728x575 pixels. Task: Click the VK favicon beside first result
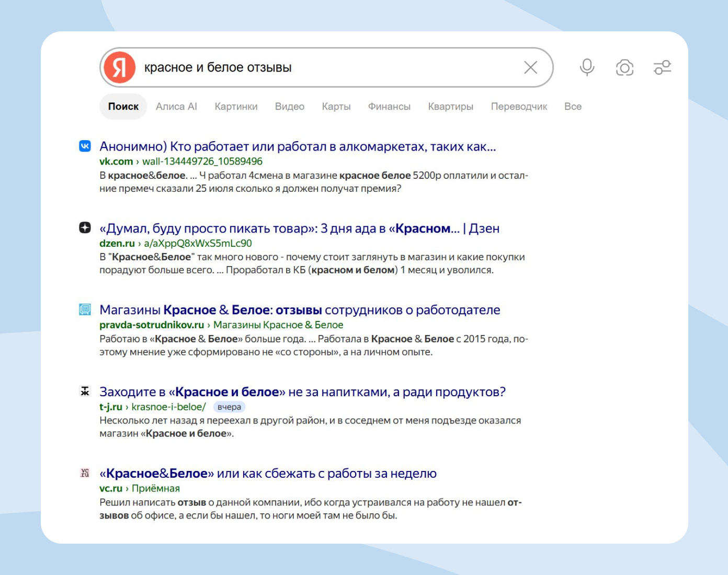[85, 146]
